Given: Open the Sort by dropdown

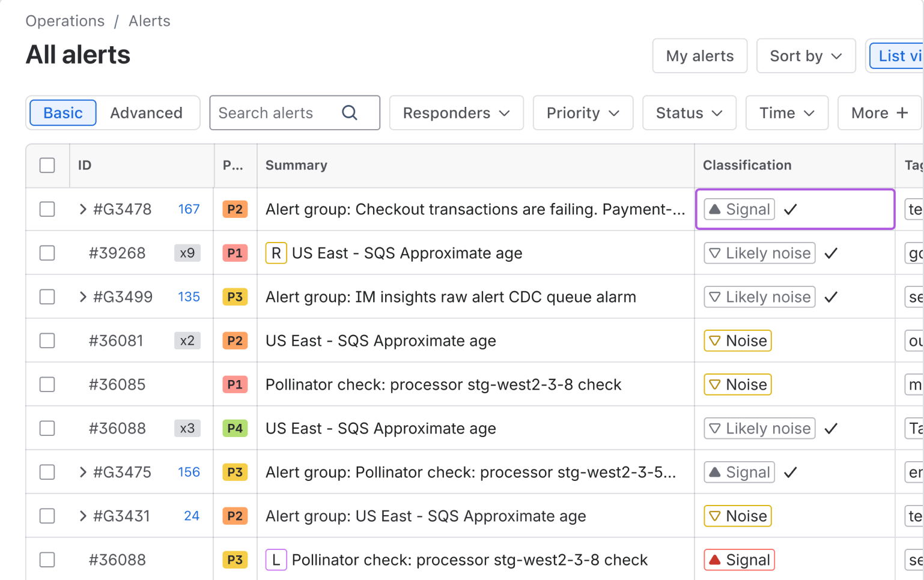Looking at the screenshot, I should (x=805, y=56).
